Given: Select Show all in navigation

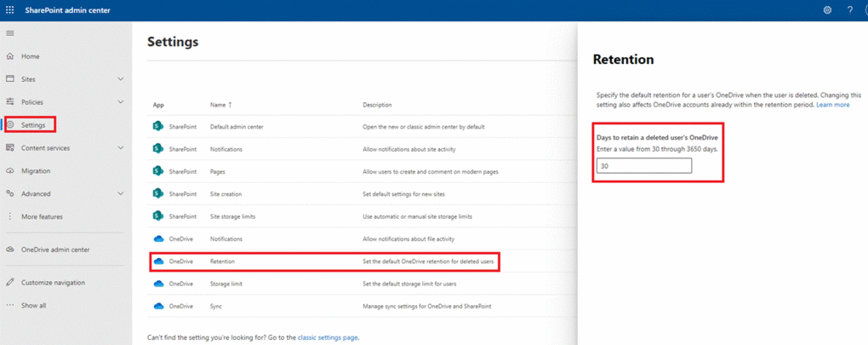Looking at the screenshot, I should (x=34, y=306).
